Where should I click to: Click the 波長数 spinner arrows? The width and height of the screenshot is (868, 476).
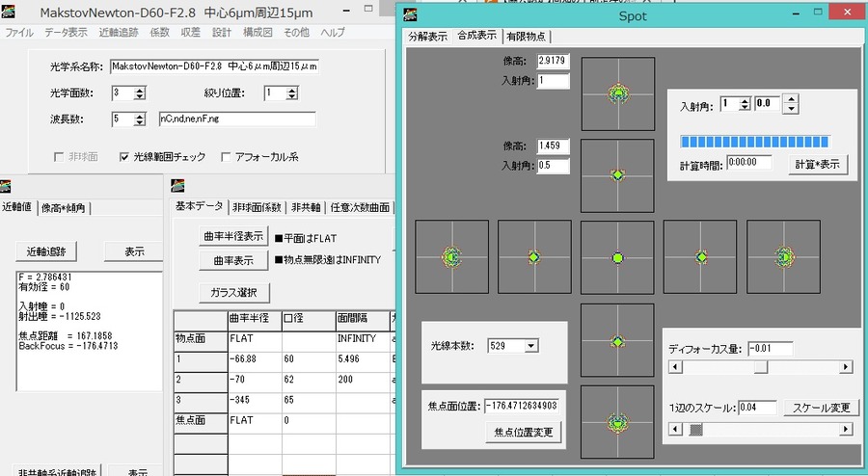pyautogui.click(x=140, y=119)
